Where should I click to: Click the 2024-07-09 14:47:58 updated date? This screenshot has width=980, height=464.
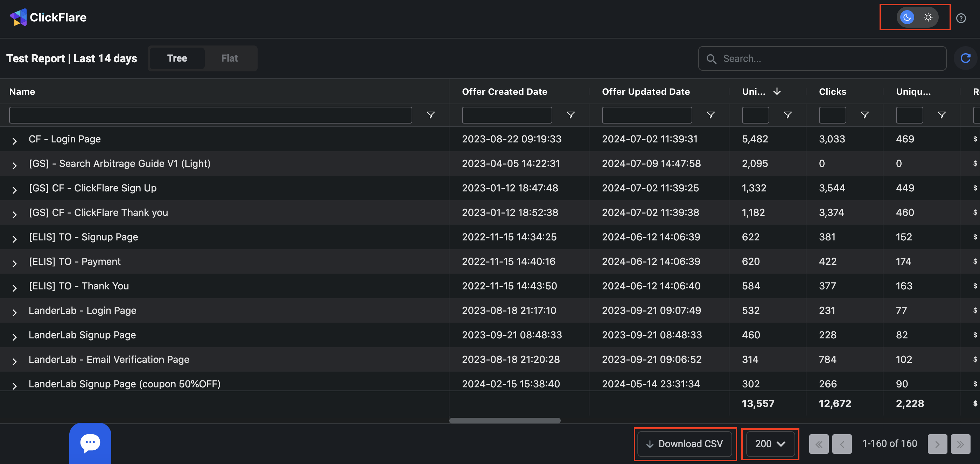point(651,163)
